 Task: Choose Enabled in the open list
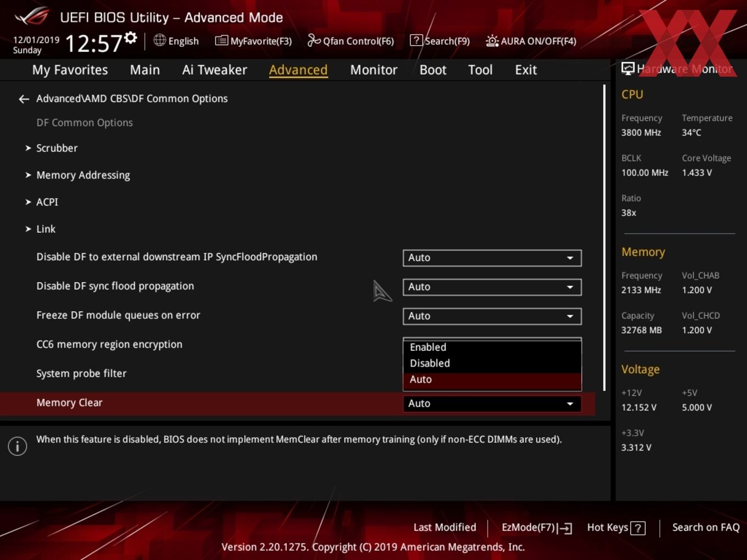click(x=492, y=347)
